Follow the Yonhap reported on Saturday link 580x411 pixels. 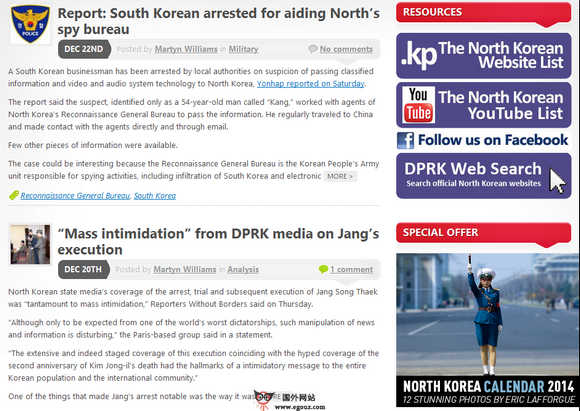[311, 84]
